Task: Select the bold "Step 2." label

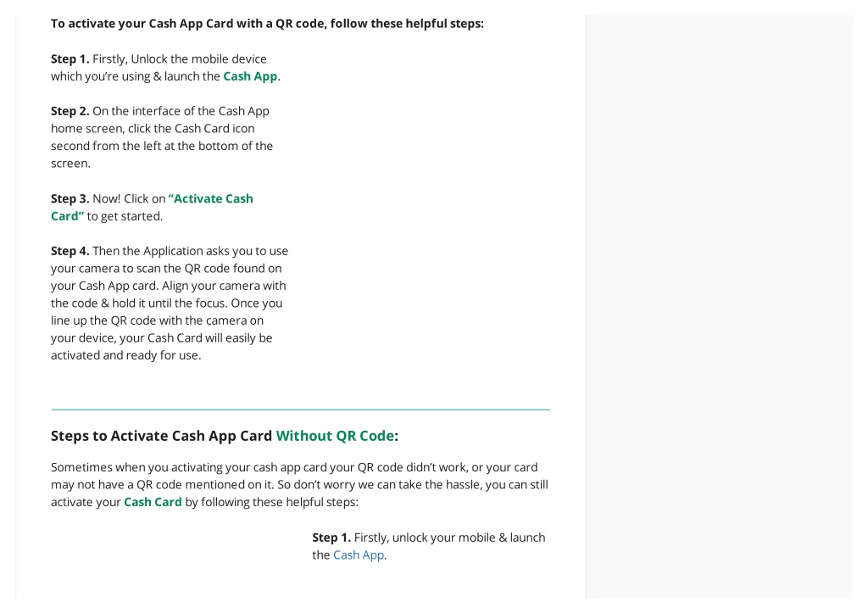Action: [x=70, y=111]
